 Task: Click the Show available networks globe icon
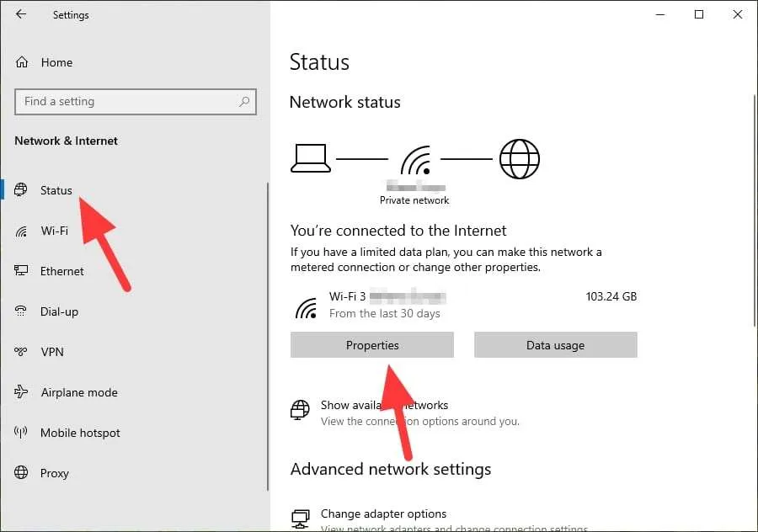(300, 410)
